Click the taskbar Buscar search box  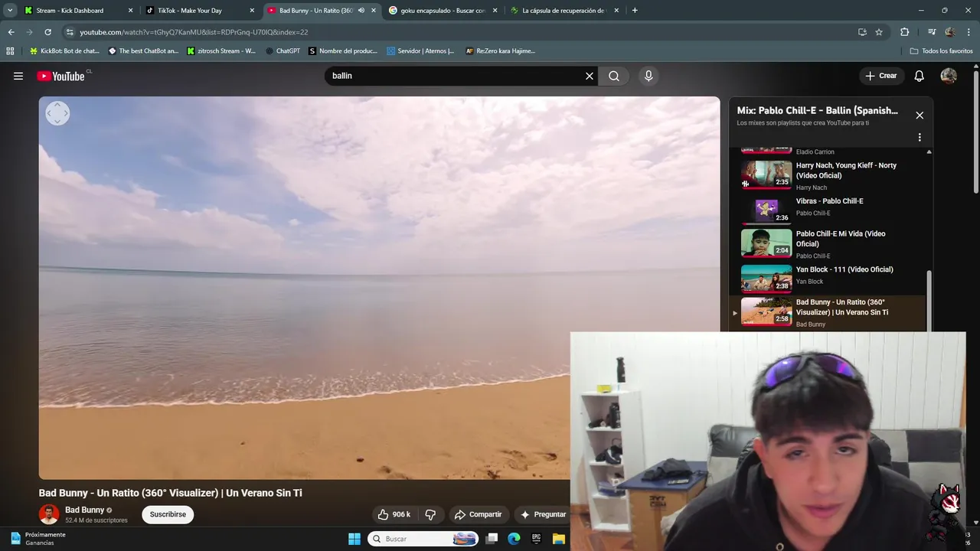pos(423,539)
